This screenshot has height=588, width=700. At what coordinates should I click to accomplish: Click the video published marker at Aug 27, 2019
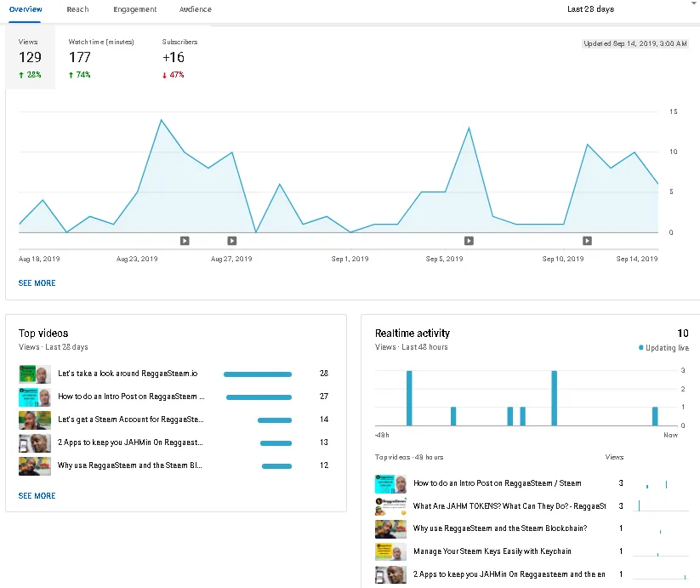point(232,241)
